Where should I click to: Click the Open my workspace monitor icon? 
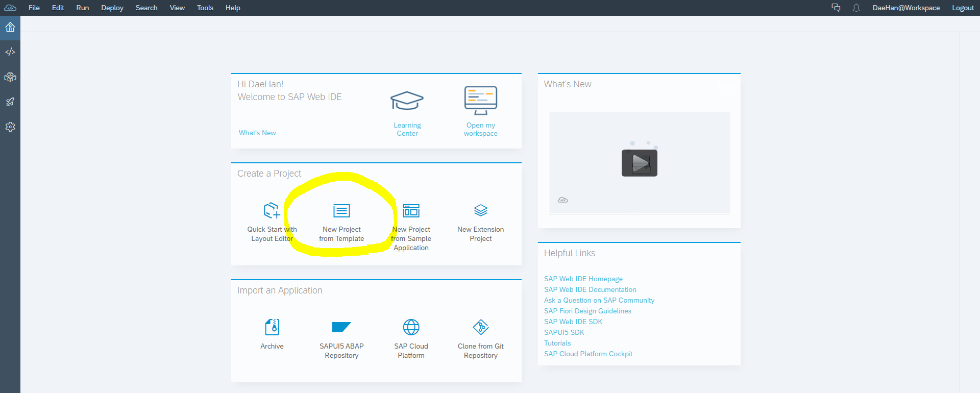[x=481, y=100]
